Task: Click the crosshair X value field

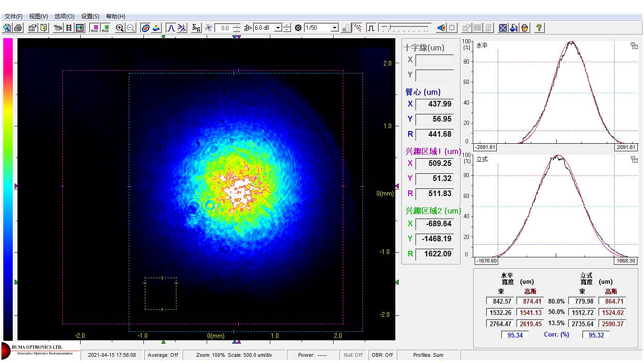Action: [434, 60]
